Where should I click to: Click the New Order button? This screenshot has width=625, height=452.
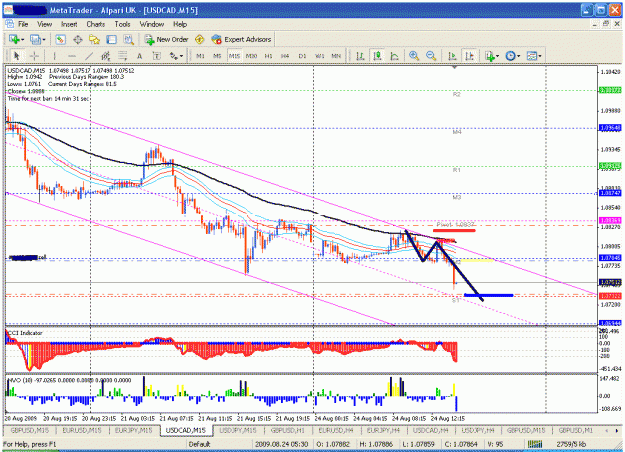coord(167,39)
